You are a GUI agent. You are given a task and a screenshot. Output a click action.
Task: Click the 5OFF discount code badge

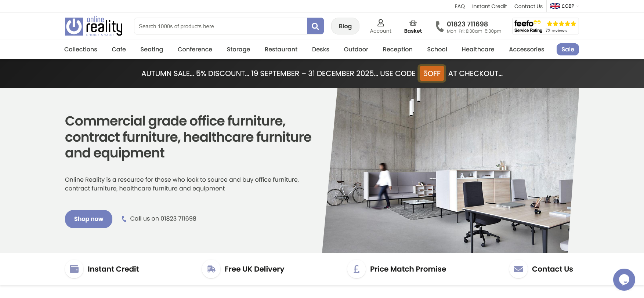click(x=432, y=73)
